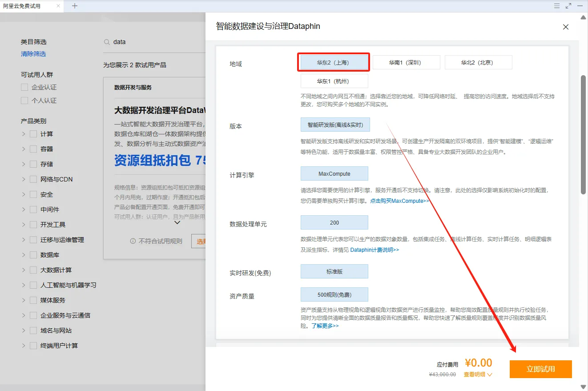Expand the 容器 category chevron
Screen dimensions: 588x391
pyautogui.click(x=24, y=149)
